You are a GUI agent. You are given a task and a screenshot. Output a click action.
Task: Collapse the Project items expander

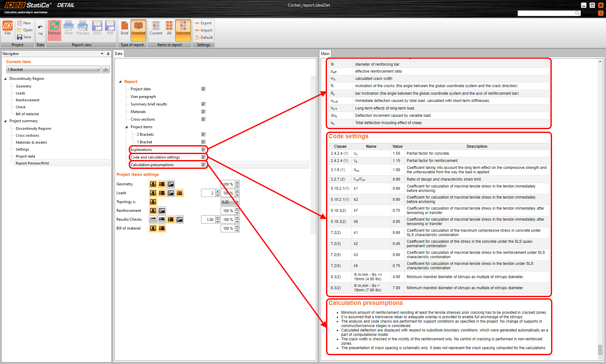click(127, 127)
